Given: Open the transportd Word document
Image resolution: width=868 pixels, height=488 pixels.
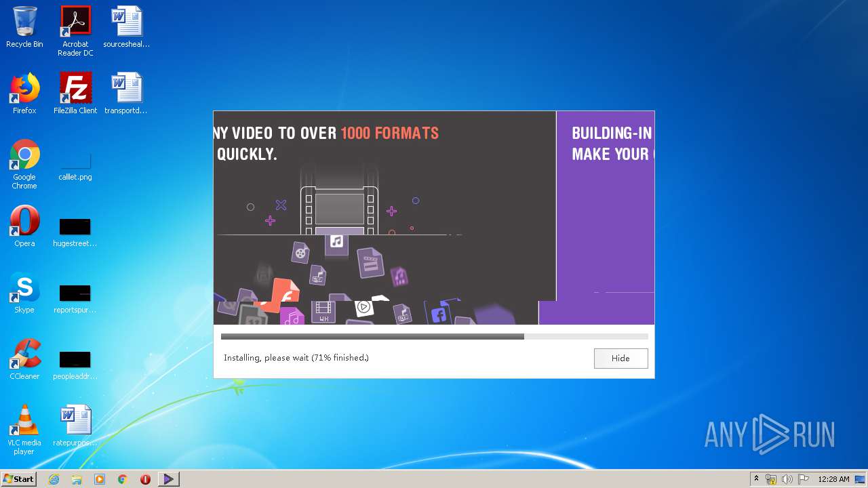Looking at the screenshot, I should (126, 94).
